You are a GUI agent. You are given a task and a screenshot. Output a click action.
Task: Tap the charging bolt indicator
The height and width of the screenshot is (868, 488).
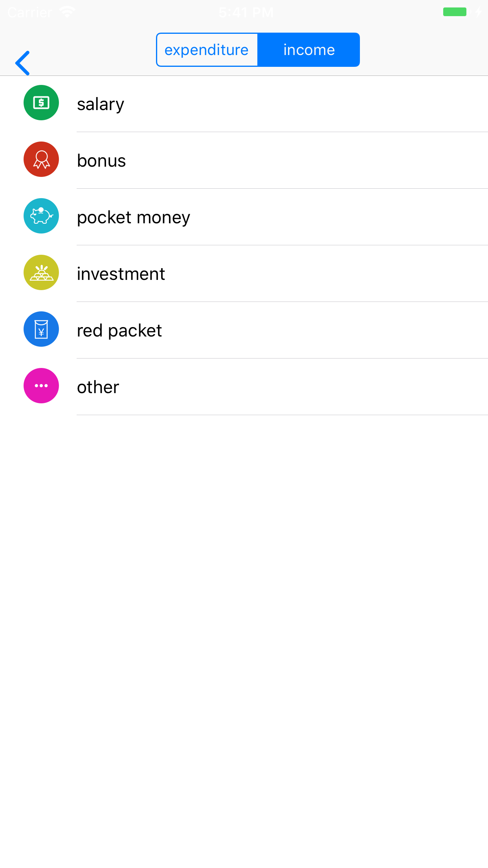point(478,12)
